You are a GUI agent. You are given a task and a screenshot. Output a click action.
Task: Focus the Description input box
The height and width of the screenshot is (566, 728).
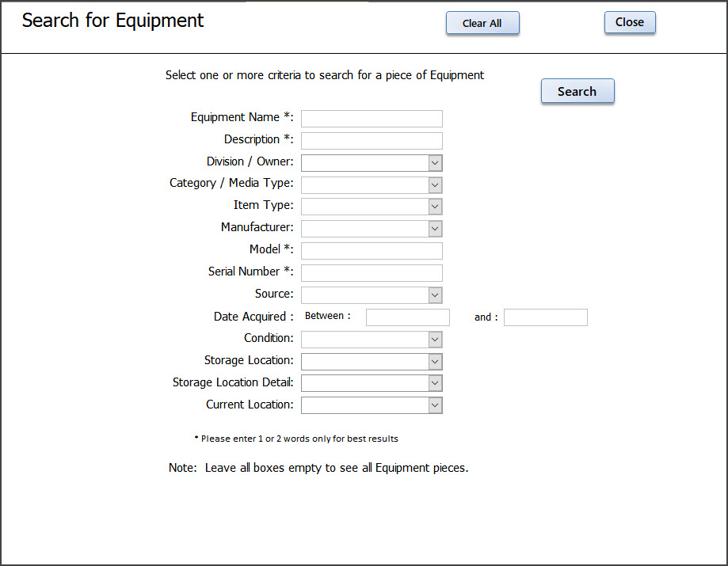coord(371,141)
